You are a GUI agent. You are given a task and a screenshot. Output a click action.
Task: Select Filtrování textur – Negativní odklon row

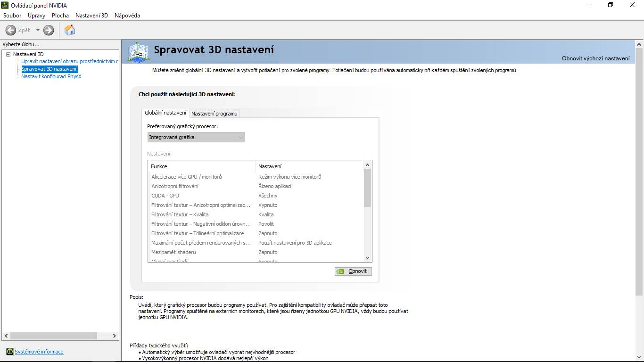pyautogui.click(x=256, y=224)
